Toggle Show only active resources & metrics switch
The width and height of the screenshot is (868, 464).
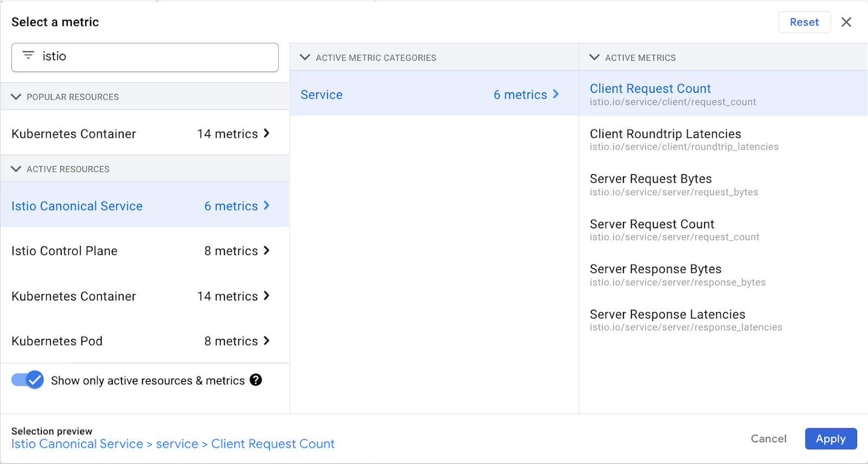(x=27, y=380)
